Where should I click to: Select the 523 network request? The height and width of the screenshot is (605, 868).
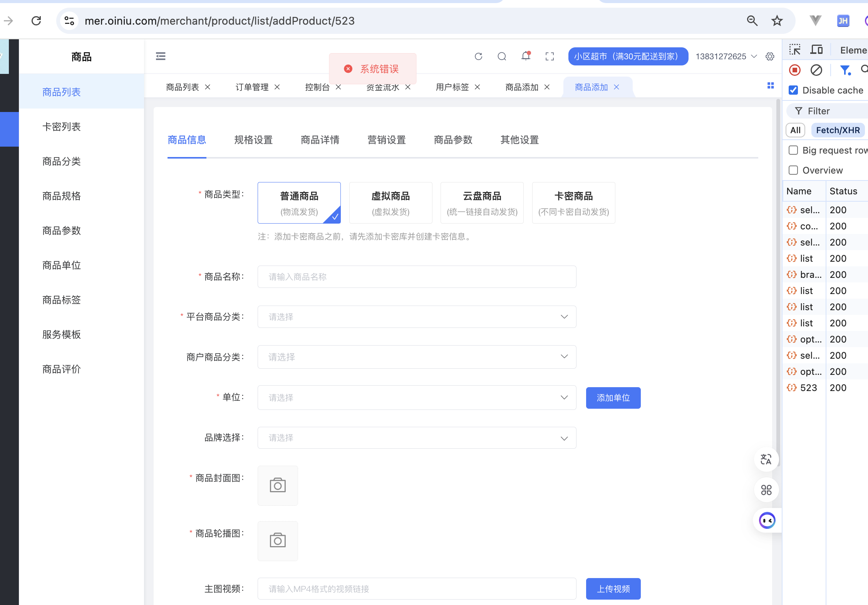click(826, 388)
